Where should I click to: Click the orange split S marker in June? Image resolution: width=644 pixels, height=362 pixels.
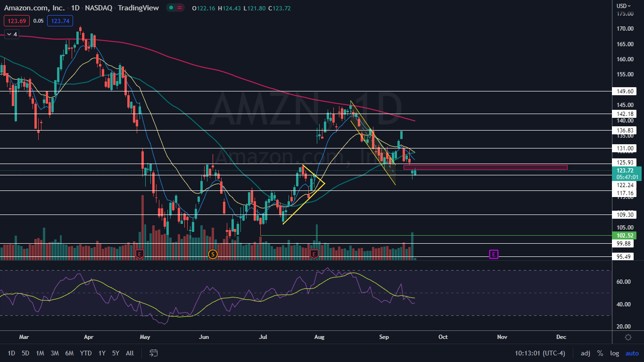coord(213,254)
